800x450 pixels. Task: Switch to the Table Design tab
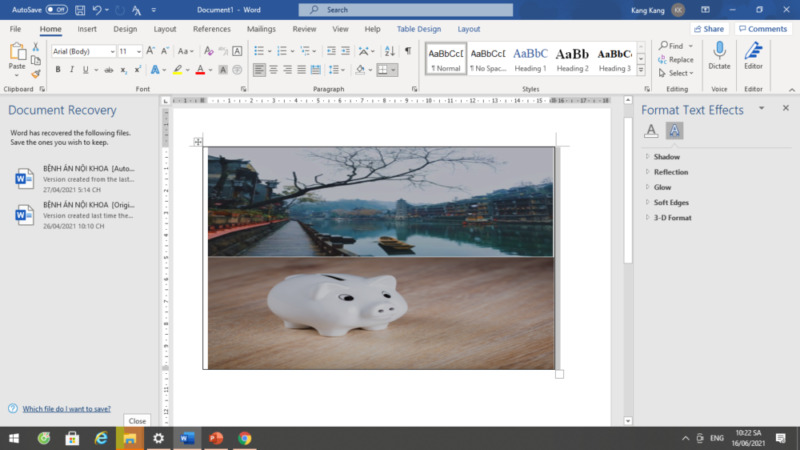(419, 29)
